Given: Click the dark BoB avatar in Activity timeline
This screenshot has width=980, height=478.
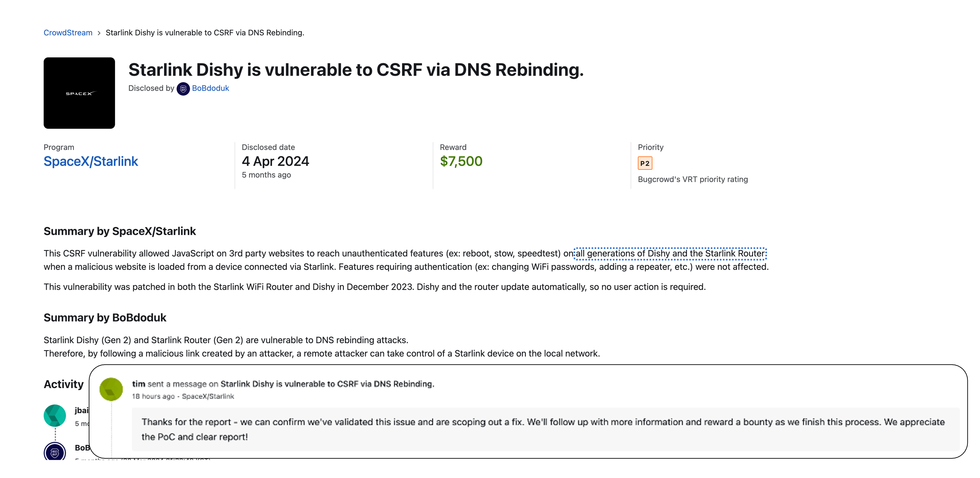Looking at the screenshot, I should coord(55,452).
